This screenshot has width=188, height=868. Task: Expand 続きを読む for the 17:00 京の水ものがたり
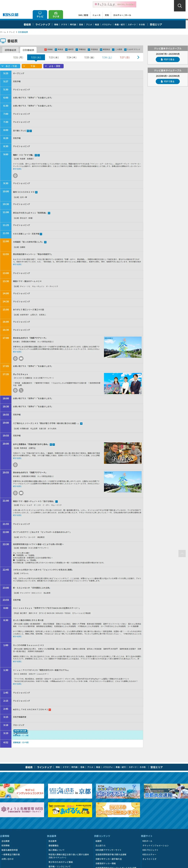point(17,352)
